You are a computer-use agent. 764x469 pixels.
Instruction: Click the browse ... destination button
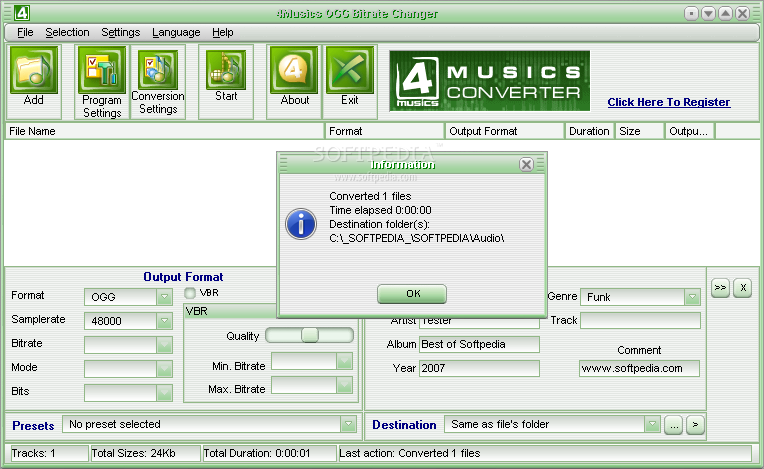pos(673,425)
